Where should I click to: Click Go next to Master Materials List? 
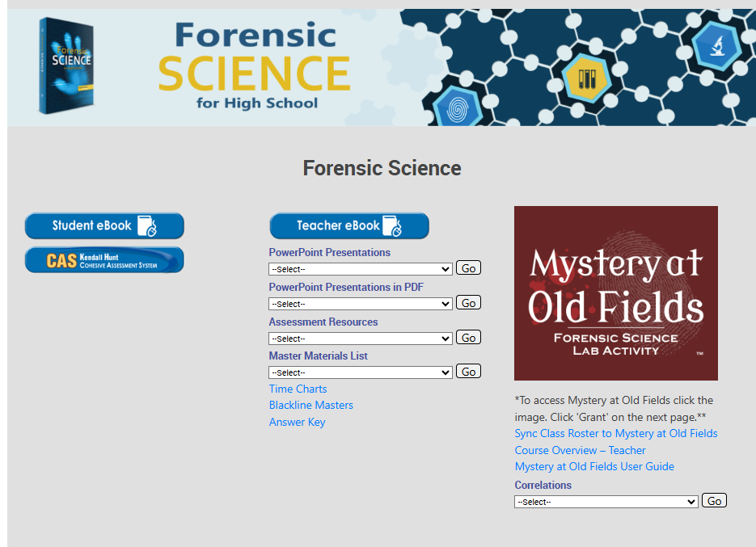tap(469, 372)
